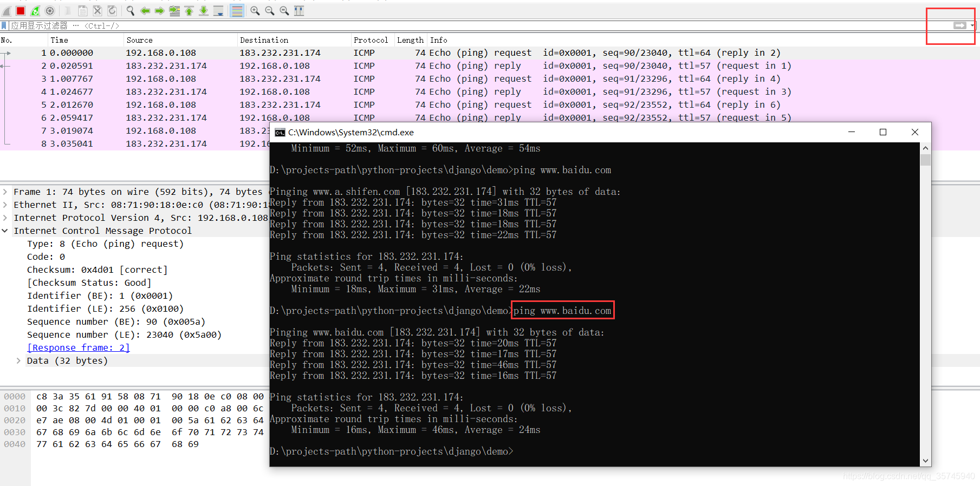Expand the Data (32 bytes) node

pyautogui.click(x=18, y=360)
